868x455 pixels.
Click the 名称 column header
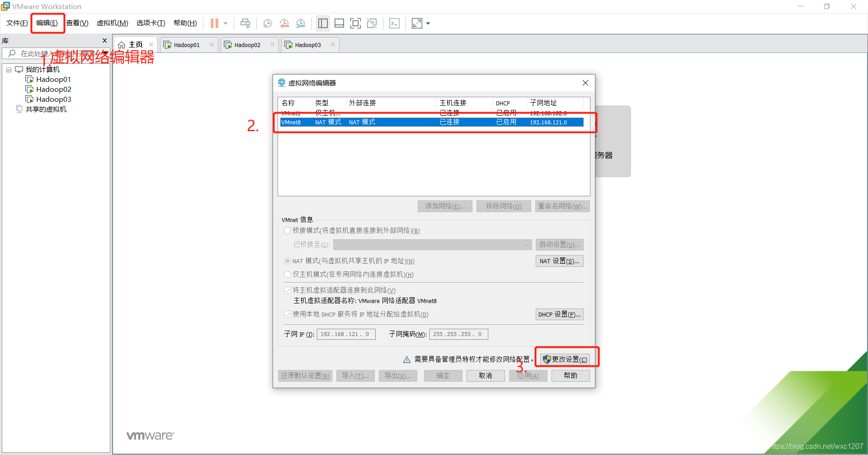tap(295, 103)
